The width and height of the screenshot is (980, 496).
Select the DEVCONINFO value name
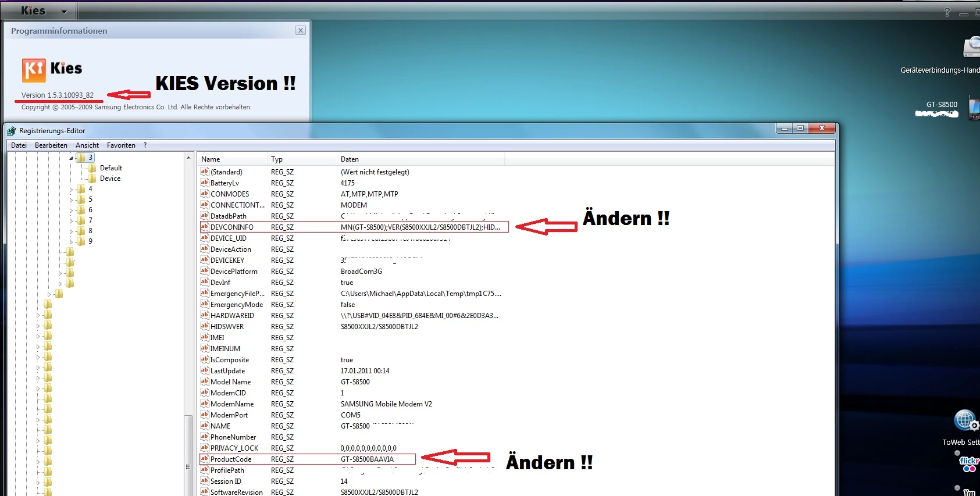coord(232,227)
